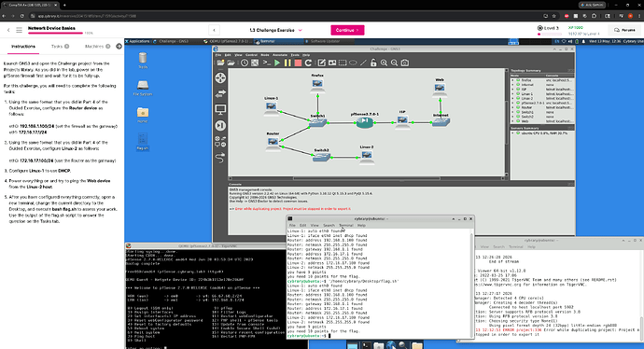Browse routers in GNS3 device sidebar
Screen dimensions: 644x349
220,78
